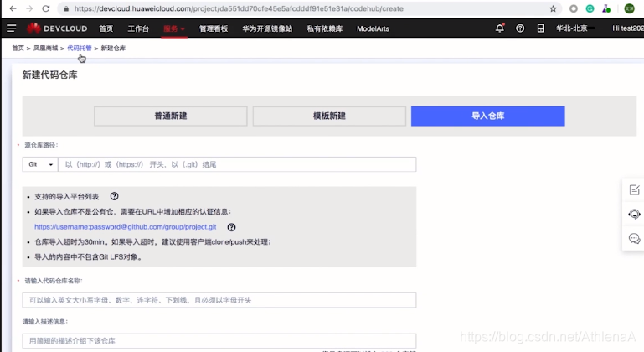Go to 首页 in the top navigation
The width and height of the screenshot is (644, 352).
pyautogui.click(x=106, y=28)
